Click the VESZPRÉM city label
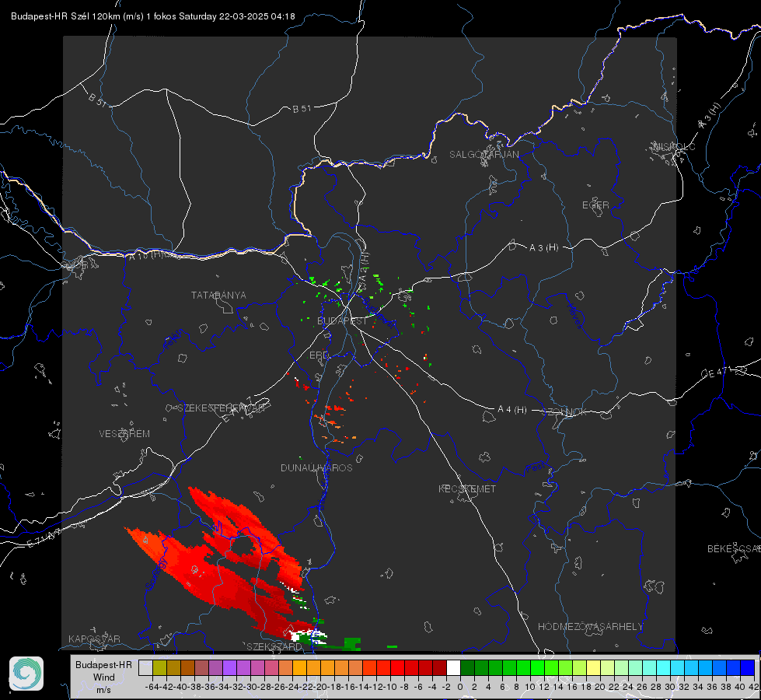 tap(124, 434)
